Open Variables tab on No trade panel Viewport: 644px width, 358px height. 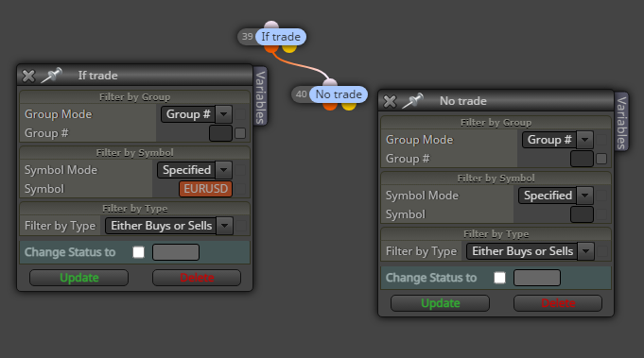click(621, 122)
